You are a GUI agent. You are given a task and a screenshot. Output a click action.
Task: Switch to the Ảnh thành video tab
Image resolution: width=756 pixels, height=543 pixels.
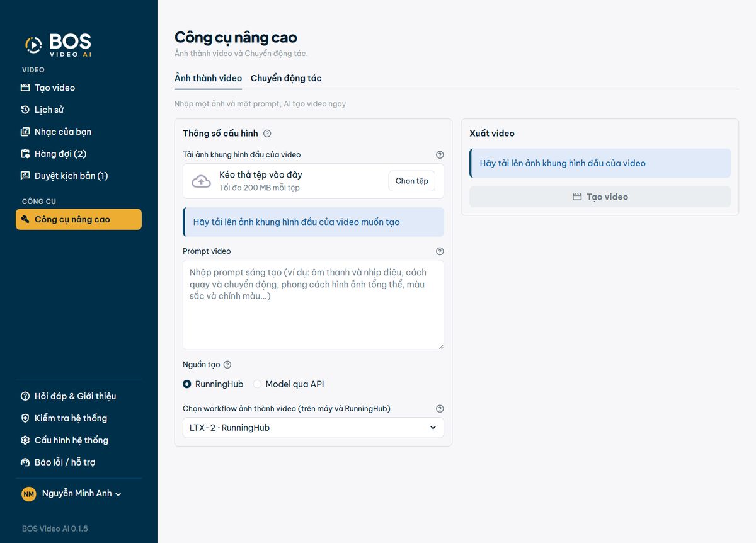point(208,79)
